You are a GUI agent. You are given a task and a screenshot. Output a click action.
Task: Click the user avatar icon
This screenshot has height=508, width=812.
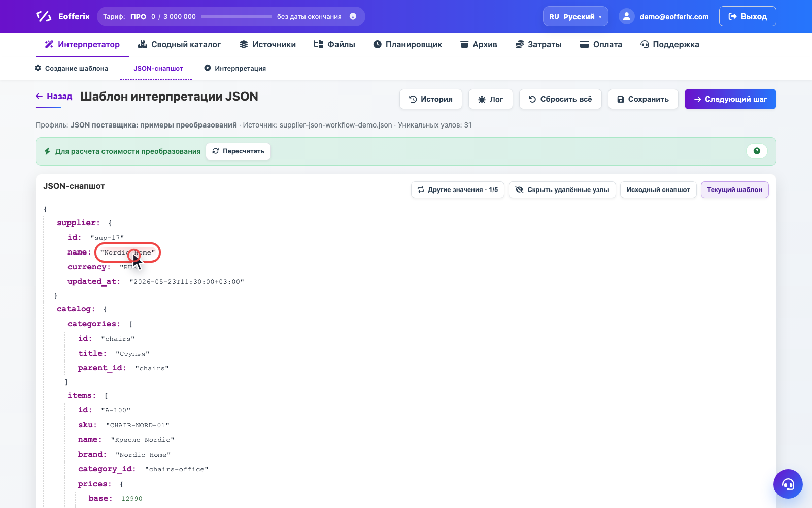[627, 16]
